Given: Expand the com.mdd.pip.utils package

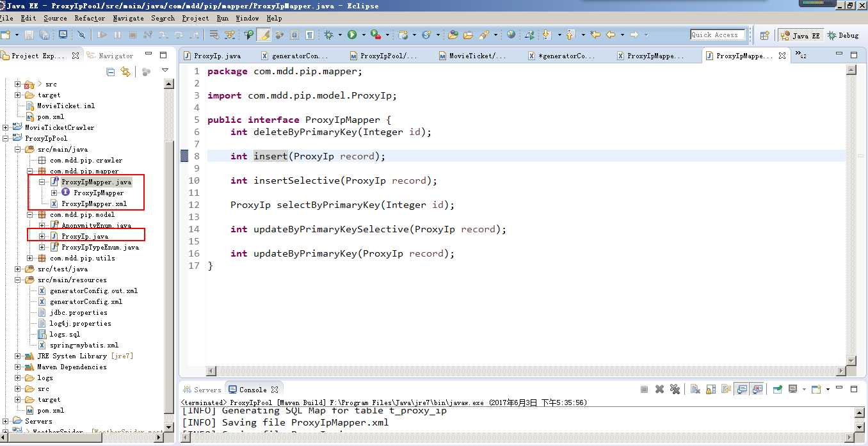Looking at the screenshot, I should (29, 258).
